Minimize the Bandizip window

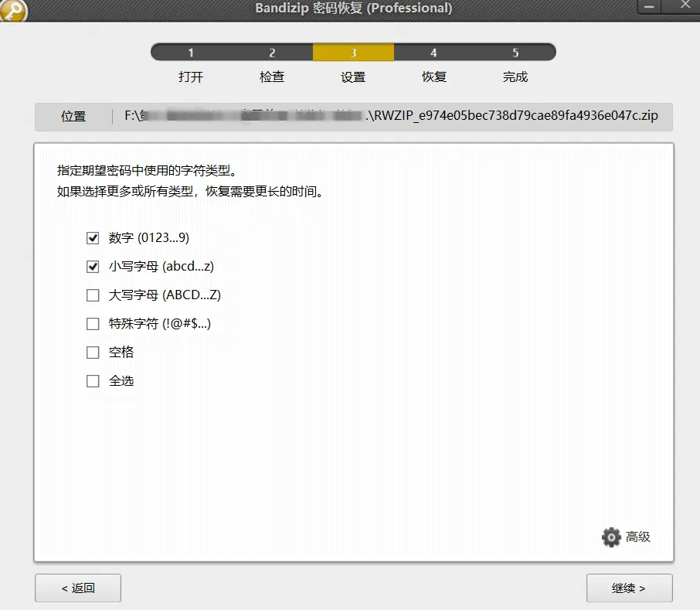649,7
